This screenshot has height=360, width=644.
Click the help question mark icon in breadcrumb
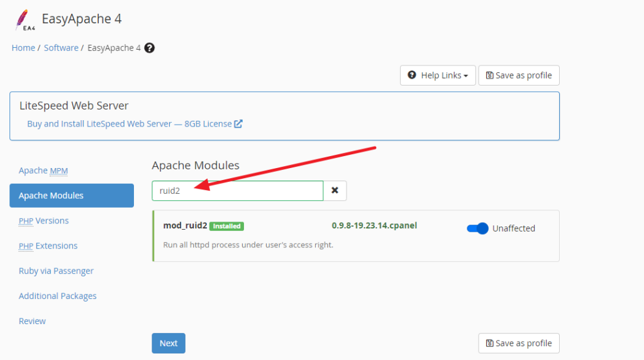pos(150,48)
